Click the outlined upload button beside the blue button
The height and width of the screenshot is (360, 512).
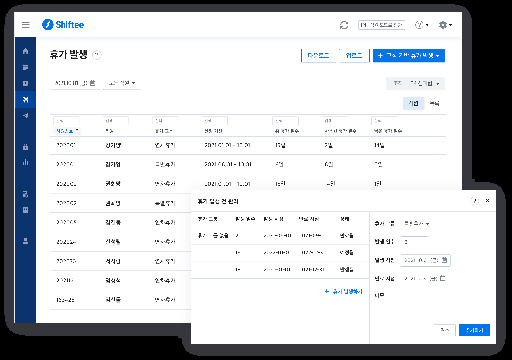click(x=354, y=55)
